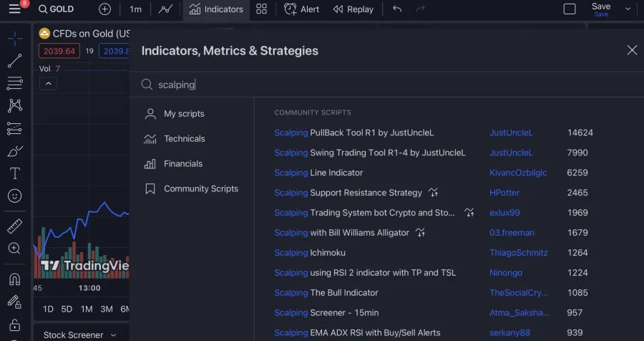644x341 pixels.
Task: Expand the Save dropdown arrow
Action: pos(628,9)
